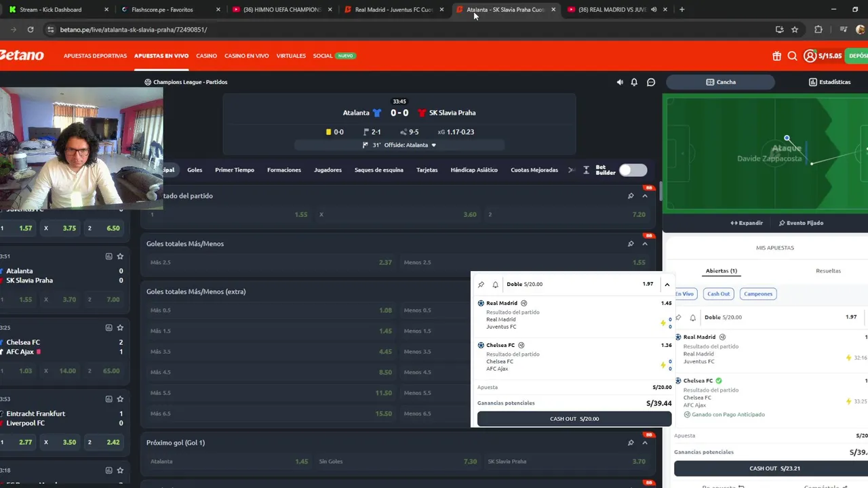Open stats icon for Eintracht Frankfurt match
The width and height of the screenshot is (868, 488).
(x=108, y=399)
